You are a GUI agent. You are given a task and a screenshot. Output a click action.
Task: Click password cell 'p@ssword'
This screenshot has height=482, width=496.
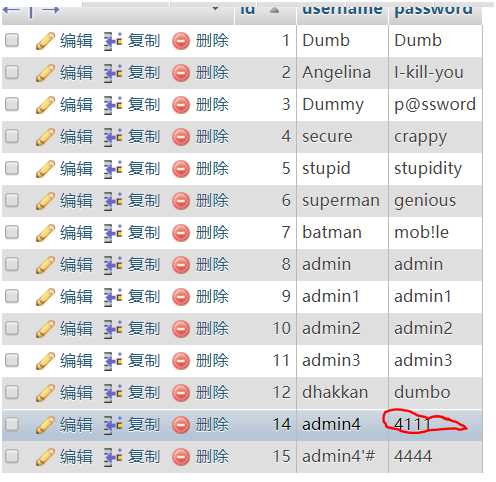[x=435, y=105]
